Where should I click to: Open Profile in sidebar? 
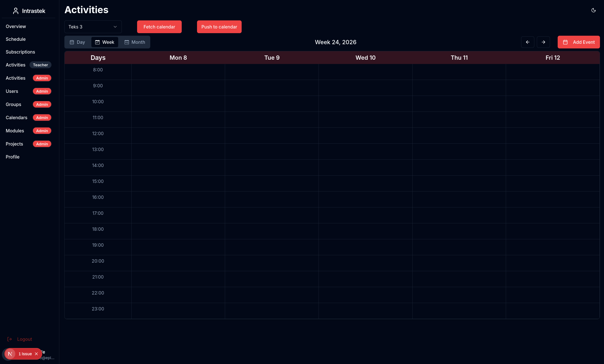tap(13, 157)
